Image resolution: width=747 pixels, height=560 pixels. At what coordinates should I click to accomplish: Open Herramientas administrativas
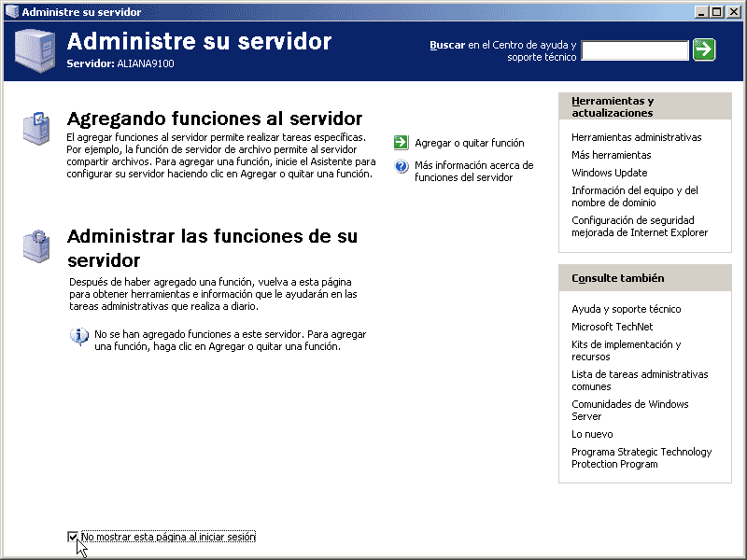[x=636, y=137]
